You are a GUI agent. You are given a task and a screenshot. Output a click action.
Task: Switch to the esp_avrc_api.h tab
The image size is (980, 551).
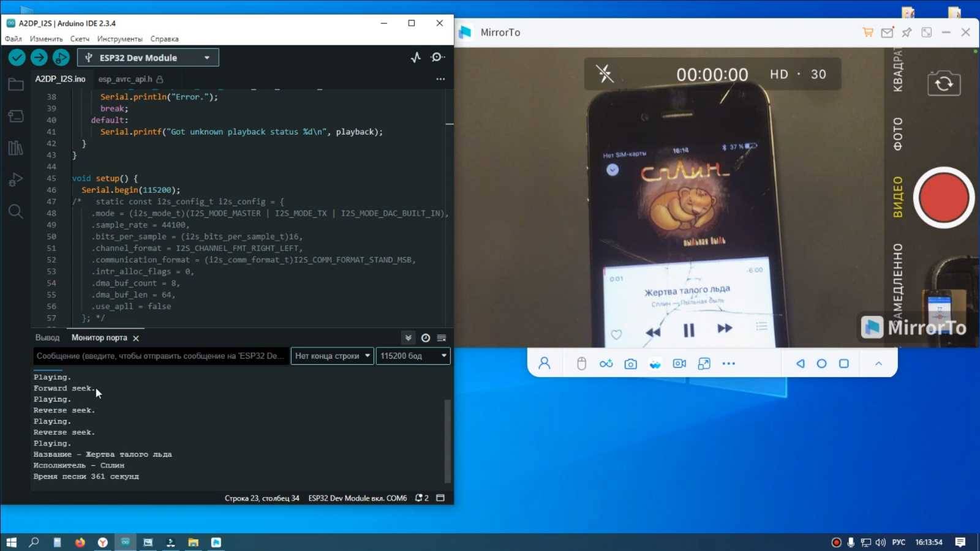126,79
